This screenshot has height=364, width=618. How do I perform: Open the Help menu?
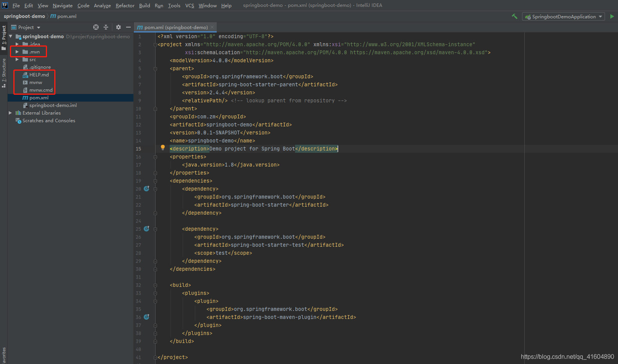(x=226, y=5)
